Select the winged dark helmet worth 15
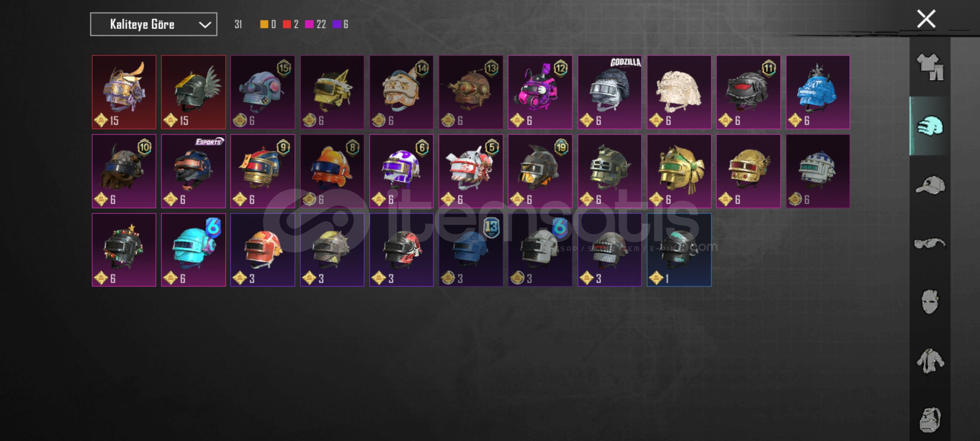The width and height of the screenshot is (980, 441). point(193,92)
